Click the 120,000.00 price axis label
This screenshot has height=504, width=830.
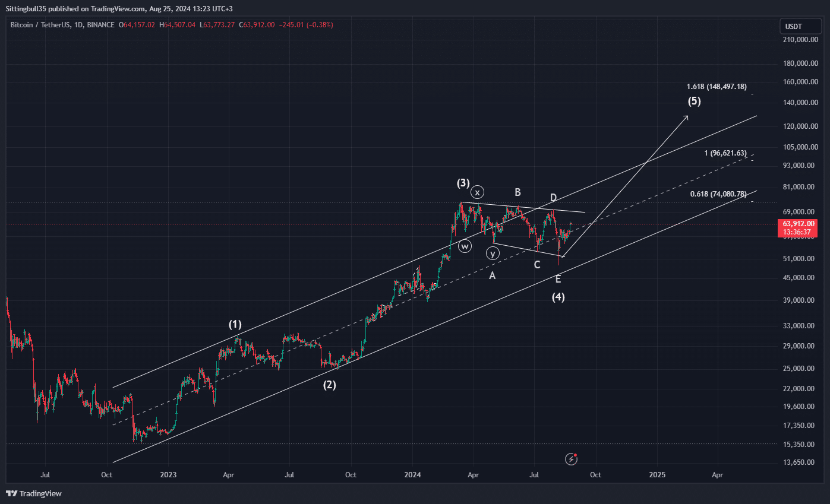tap(801, 126)
